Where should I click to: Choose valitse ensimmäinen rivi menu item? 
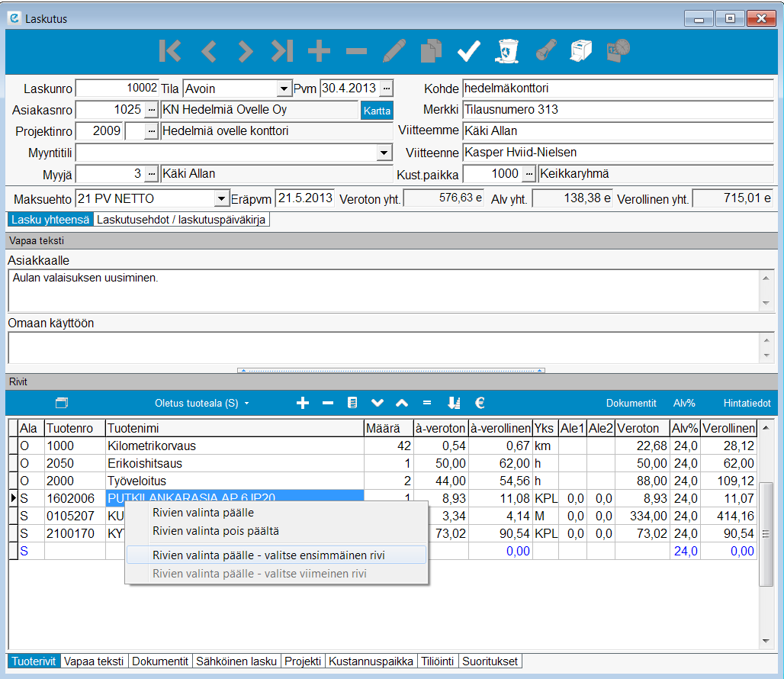coord(277,555)
